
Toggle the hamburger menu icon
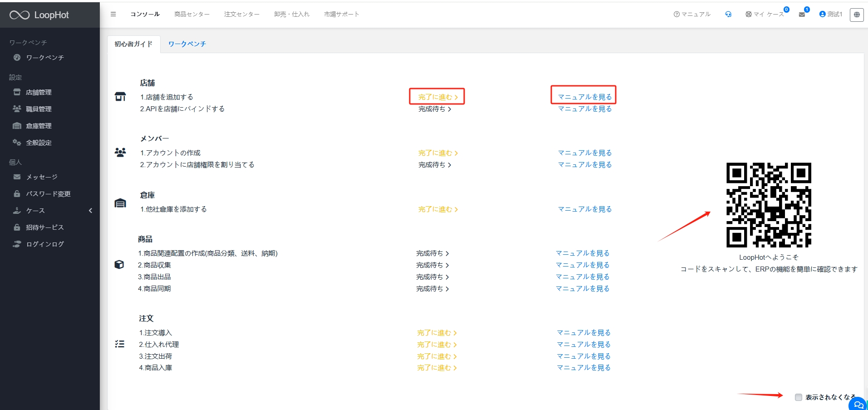click(113, 14)
